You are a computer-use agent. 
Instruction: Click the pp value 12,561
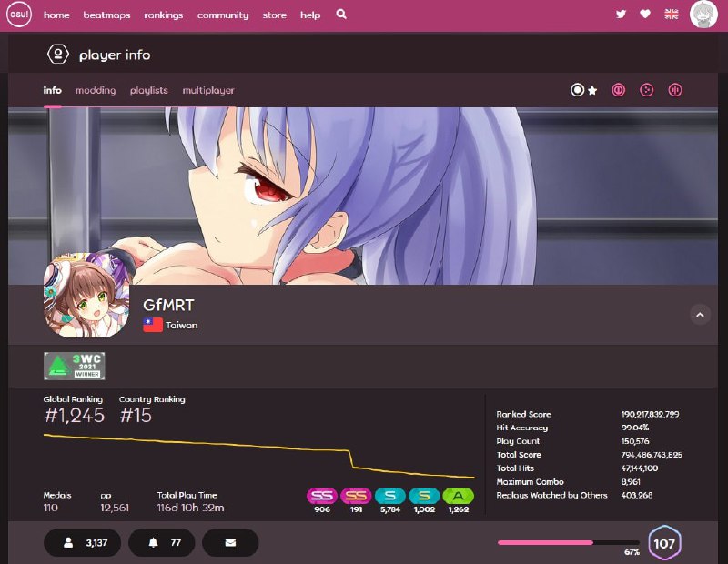(x=115, y=508)
